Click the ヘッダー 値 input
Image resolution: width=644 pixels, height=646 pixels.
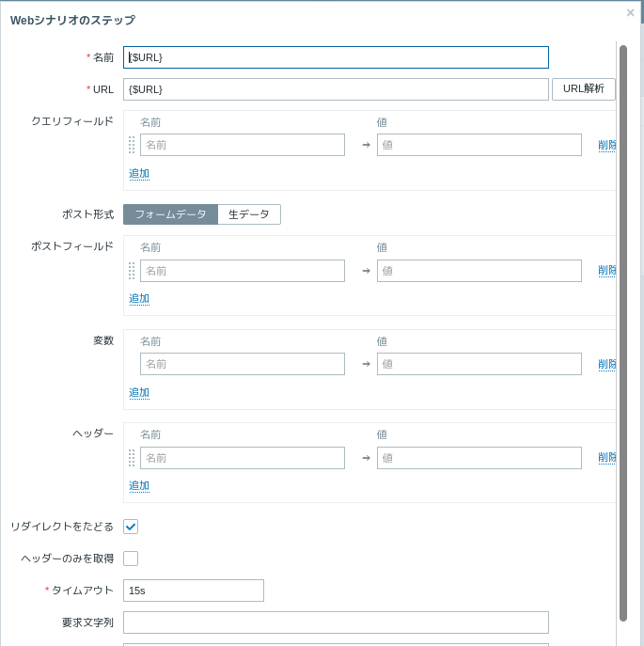tap(479, 458)
